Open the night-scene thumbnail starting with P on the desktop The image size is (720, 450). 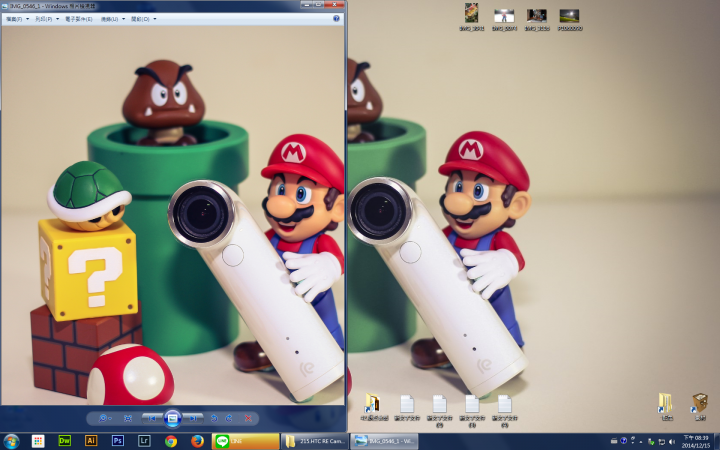(569, 19)
